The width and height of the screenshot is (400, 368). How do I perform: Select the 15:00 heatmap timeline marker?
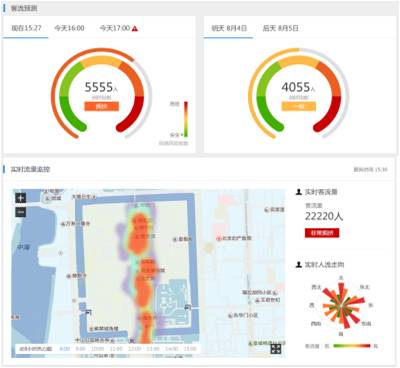190,349
